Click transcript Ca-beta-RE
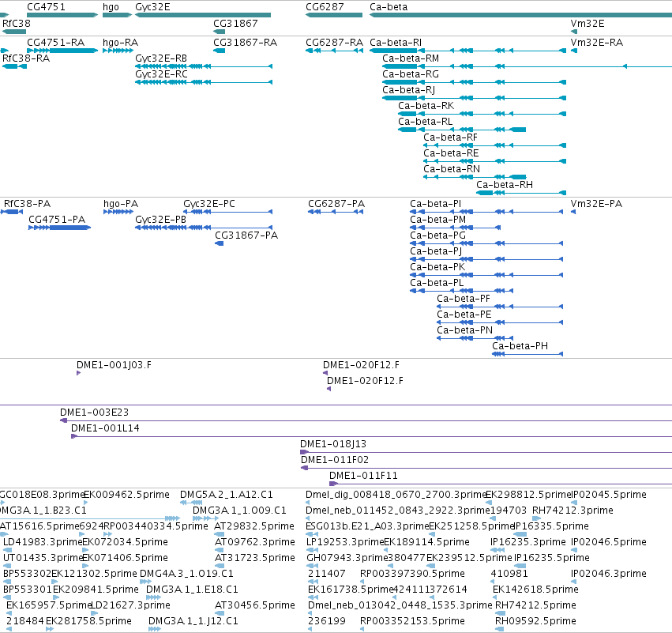 pyautogui.click(x=451, y=153)
